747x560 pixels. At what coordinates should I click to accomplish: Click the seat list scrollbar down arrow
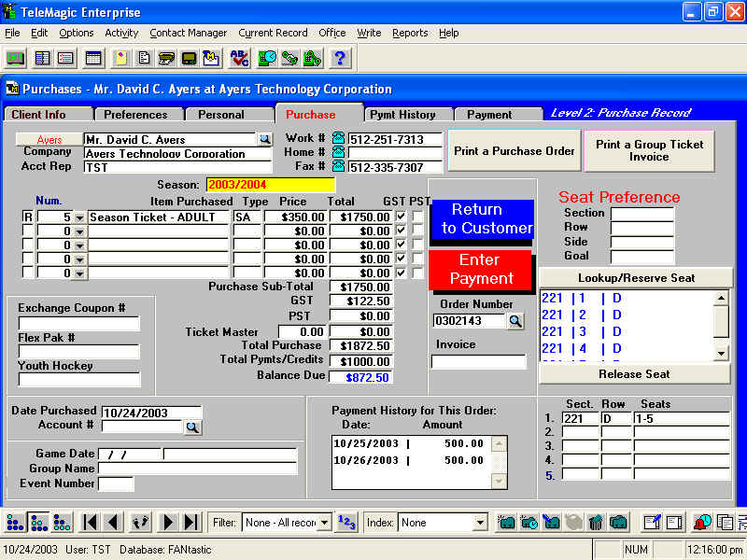(721, 354)
